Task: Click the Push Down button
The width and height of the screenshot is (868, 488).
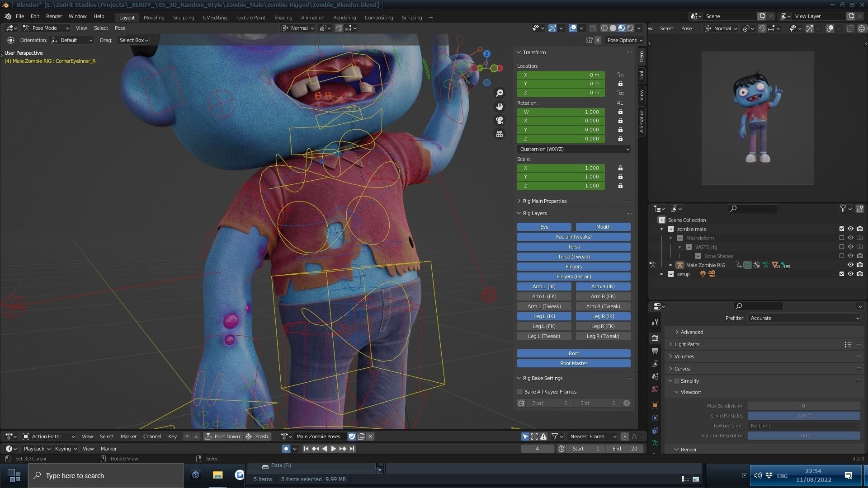Action: pos(222,436)
